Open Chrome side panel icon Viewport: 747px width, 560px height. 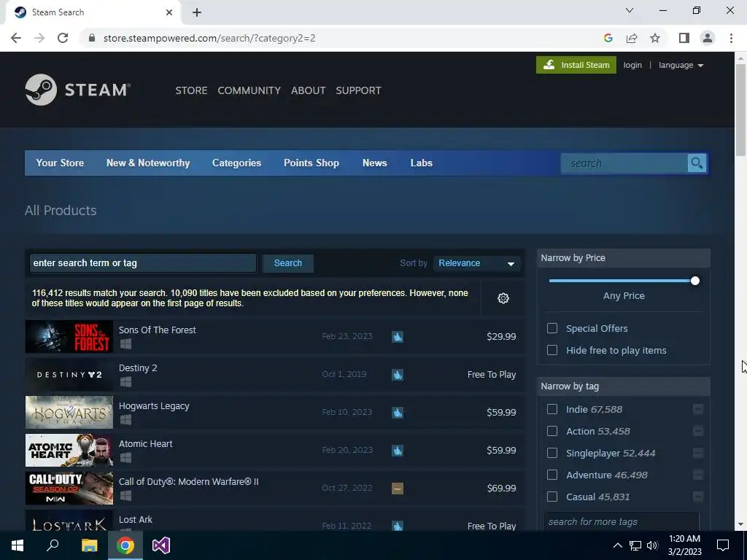pos(684,38)
